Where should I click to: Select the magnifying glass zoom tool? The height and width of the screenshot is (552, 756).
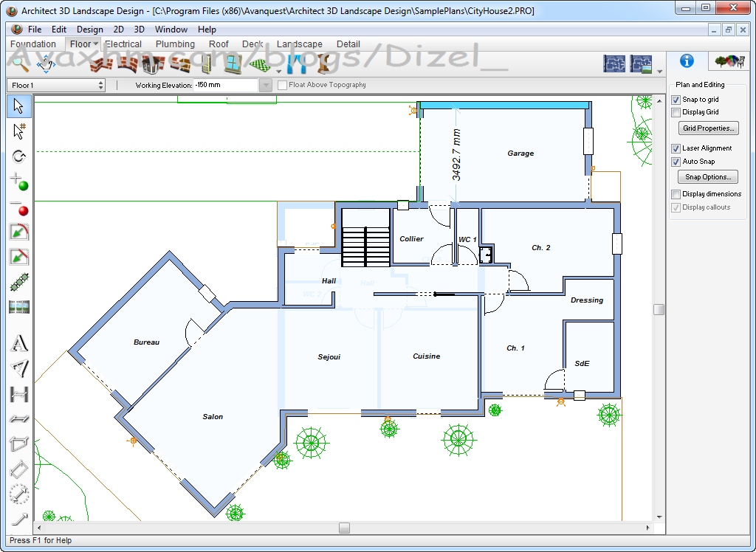[x=20, y=63]
